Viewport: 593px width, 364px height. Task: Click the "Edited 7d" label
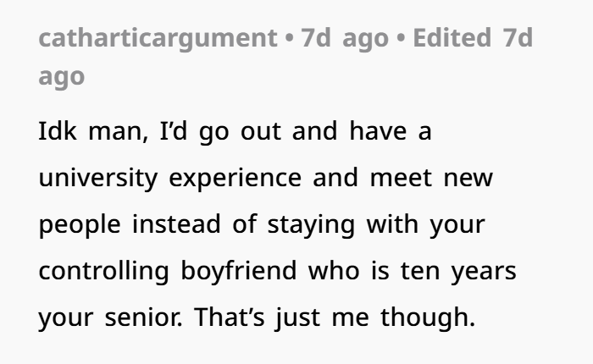(471, 38)
